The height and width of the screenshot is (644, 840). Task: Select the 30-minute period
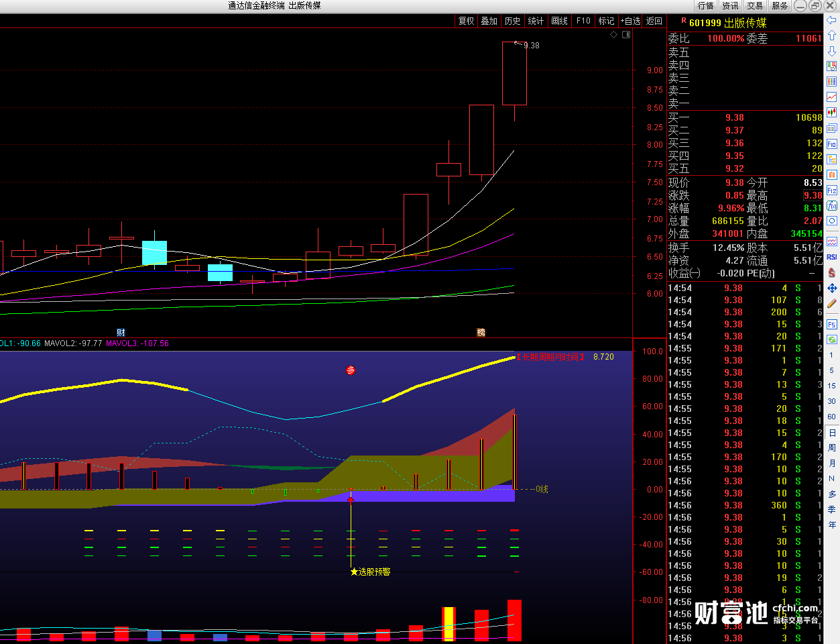832,402
